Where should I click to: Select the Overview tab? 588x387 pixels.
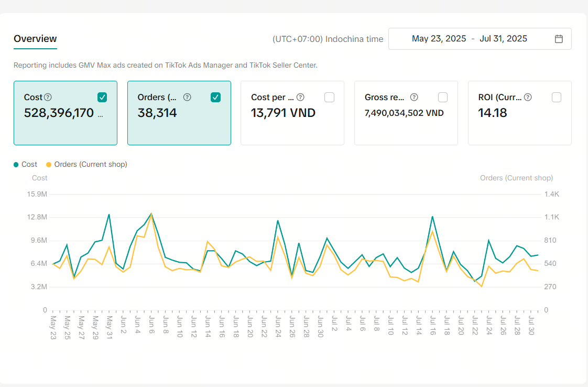click(35, 39)
